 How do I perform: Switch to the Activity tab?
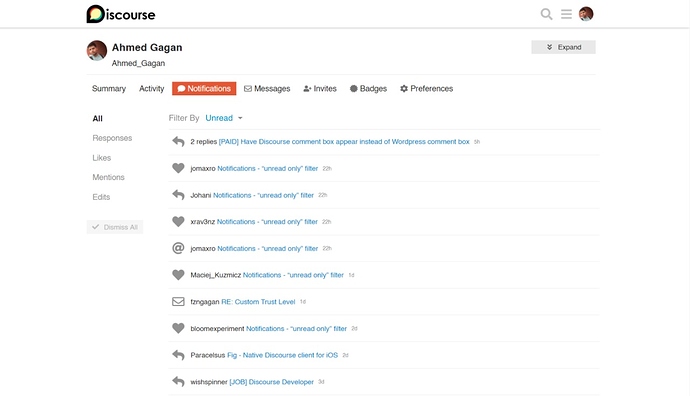coord(151,88)
